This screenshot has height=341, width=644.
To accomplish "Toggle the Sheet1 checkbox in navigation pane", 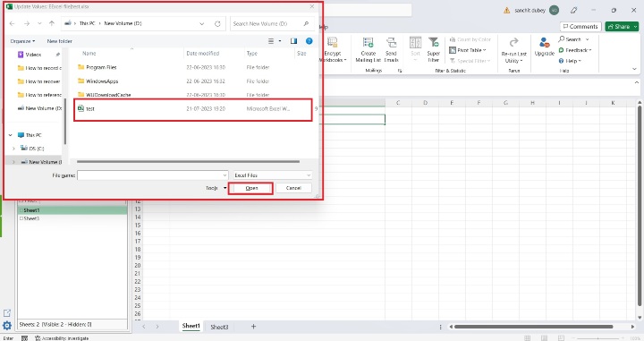I will click(21, 210).
